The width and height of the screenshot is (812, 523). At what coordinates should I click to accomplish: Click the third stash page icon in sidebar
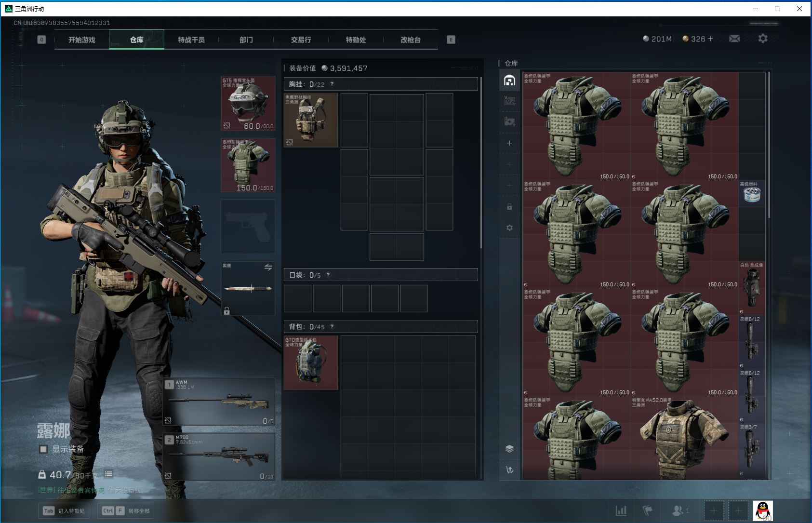509,121
